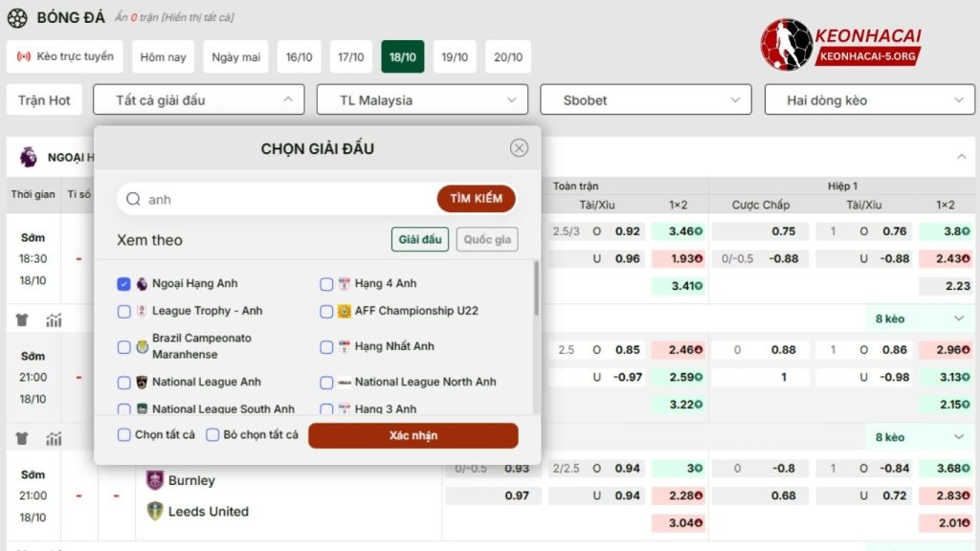The image size is (980, 551).
Task: Tick the Chọn tất cả checkbox
Action: (123, 435)
